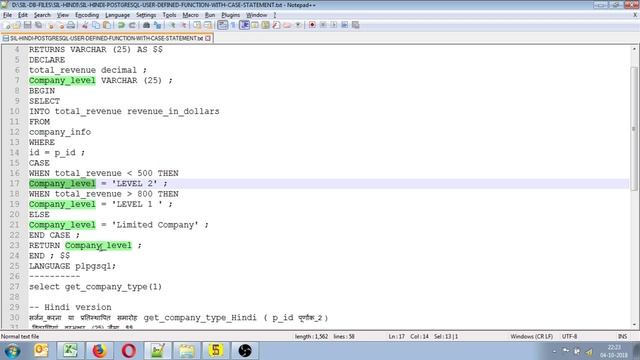The image size is (640, 360).
Task: Open Opera browser from the taskbar
Action: click(x=129, y=351)
